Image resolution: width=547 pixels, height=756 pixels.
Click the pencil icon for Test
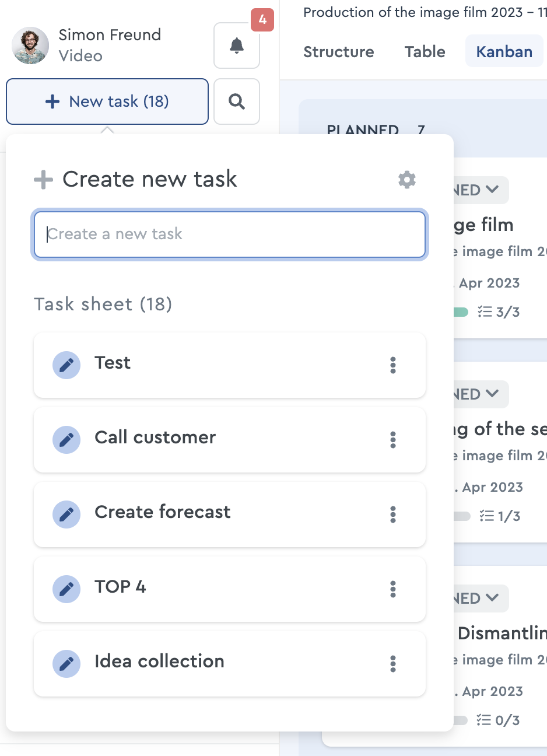[66, 365]
